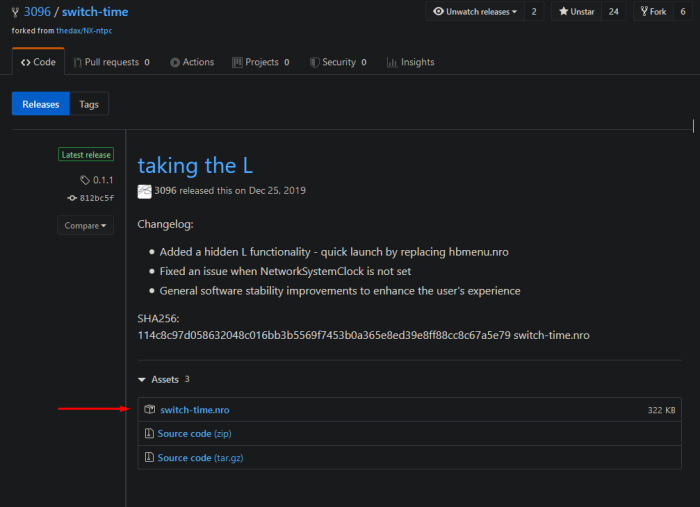Image resolution: width=700 pixels, height=507 pixels.
Task: Expand the Compare dropdown
Action: 85,225
